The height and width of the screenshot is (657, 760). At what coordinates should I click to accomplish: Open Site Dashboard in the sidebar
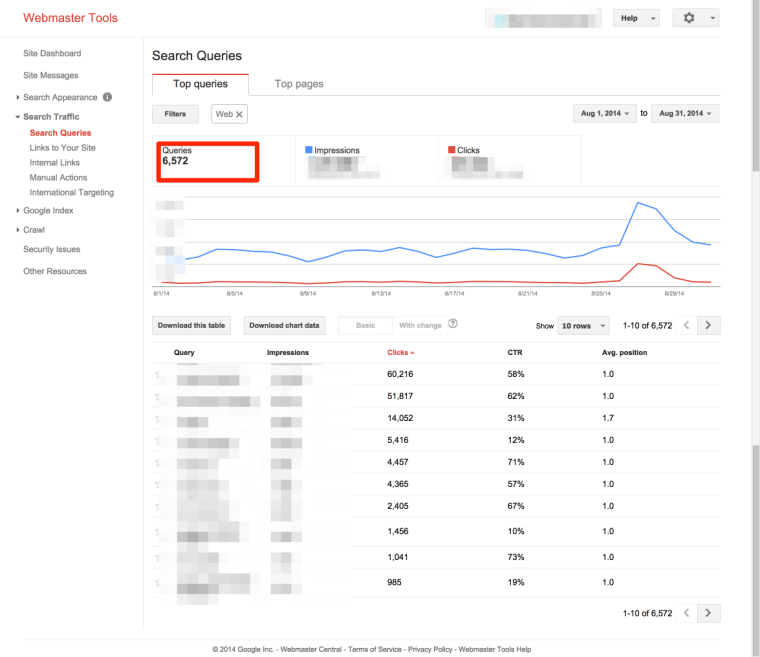(52, 53)
